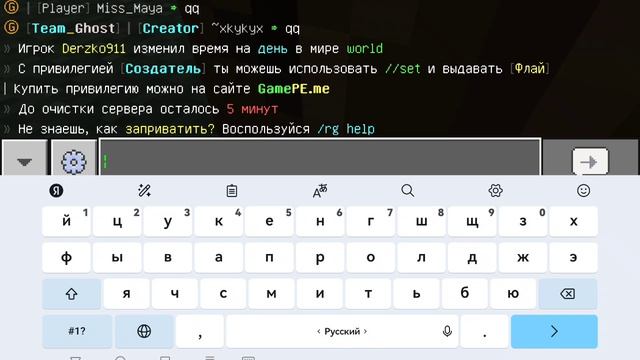Tap the у key
The width and height of the screenshot is (640, 360).
[168, 221]
